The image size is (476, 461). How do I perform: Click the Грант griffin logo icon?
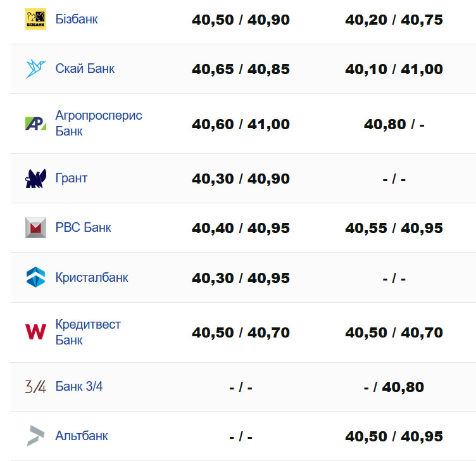pyautogui.click(x=35, y=179)
